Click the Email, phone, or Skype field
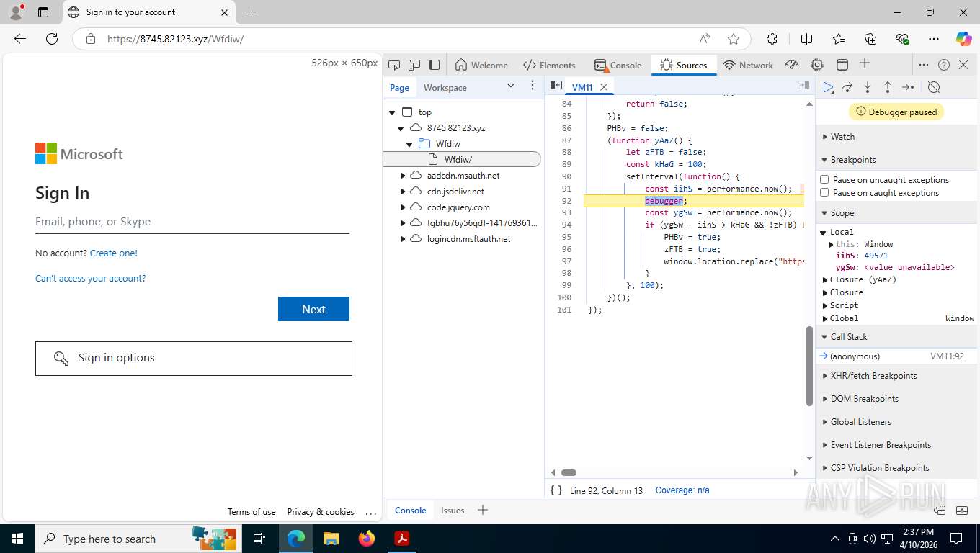 click(x=192, y=222)
